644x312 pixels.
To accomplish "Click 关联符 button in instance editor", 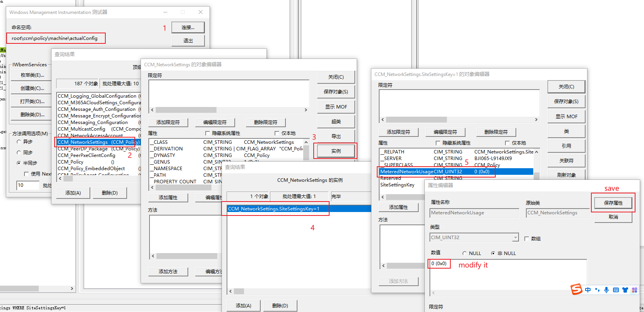I will [566, 161].
